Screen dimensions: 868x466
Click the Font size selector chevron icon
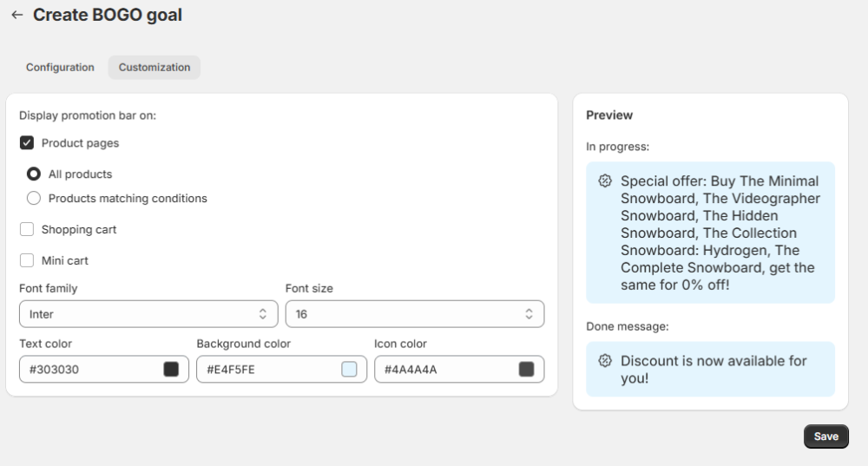(x=529, y=314)
